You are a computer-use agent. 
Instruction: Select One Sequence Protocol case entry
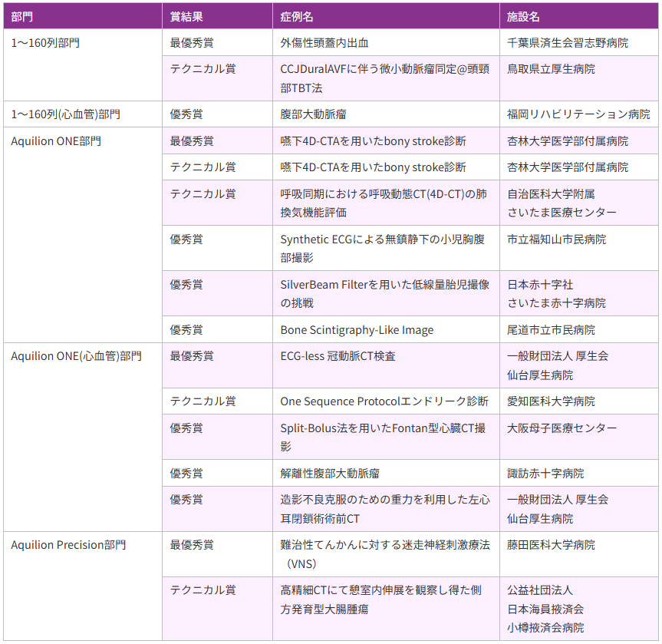[384, 401]
